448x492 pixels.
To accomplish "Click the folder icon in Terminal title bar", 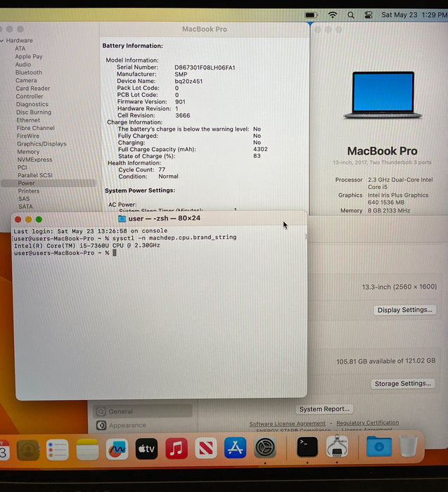I will coord(122,219).
